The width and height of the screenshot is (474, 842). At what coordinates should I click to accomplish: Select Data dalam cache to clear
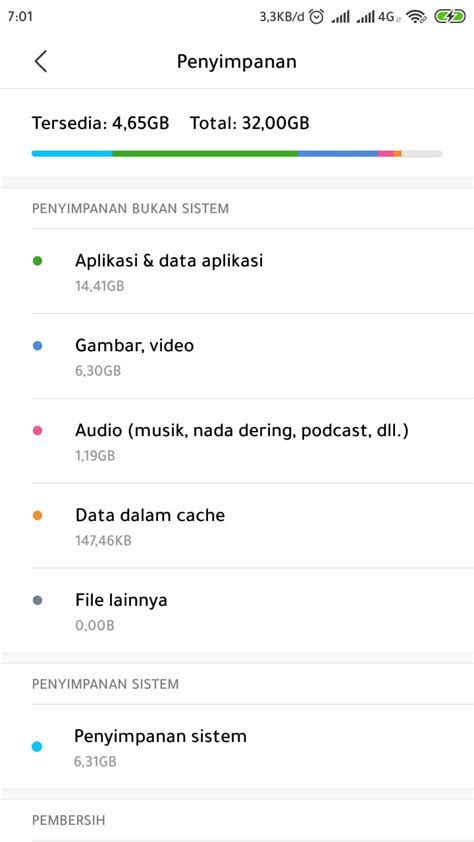(237, 526)
